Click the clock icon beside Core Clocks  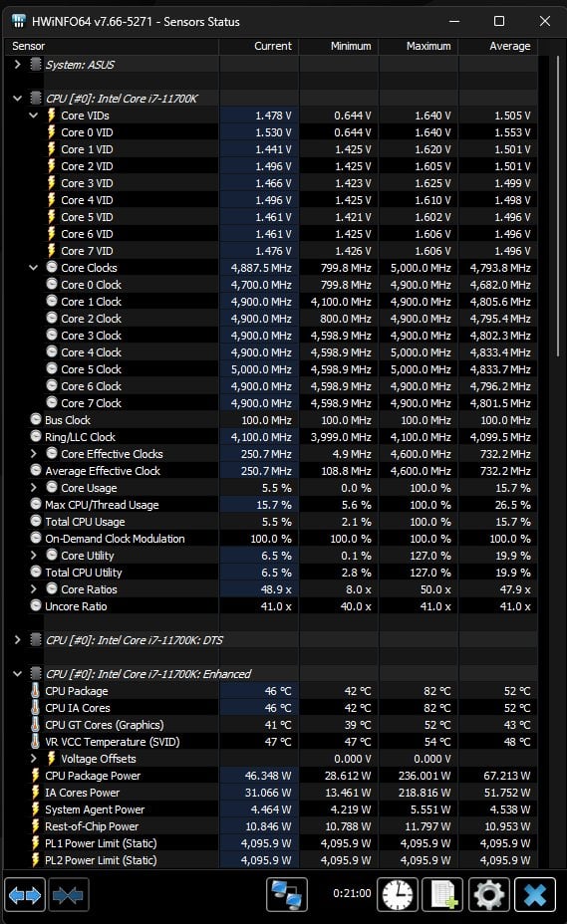[52, 267]
